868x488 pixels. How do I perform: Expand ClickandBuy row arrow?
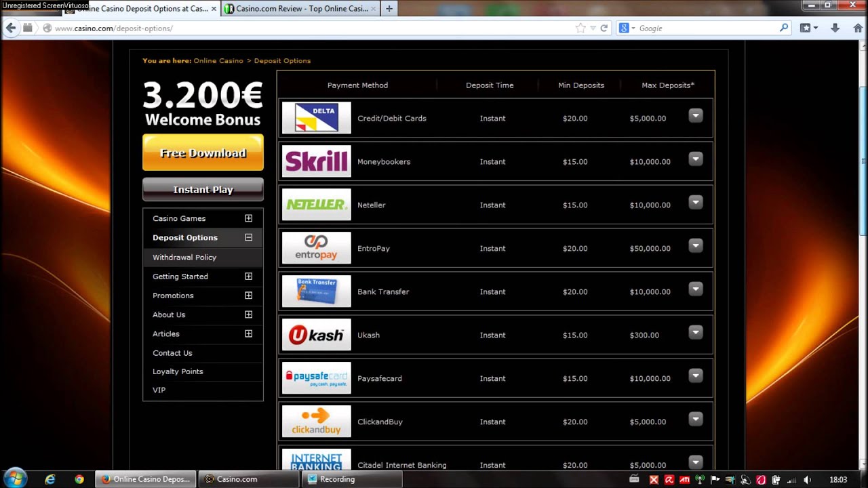click(x=696, y=420)
